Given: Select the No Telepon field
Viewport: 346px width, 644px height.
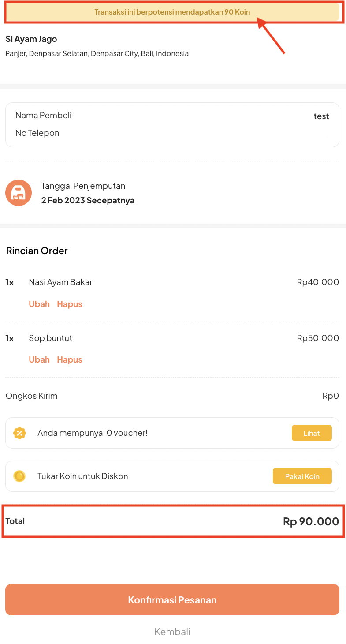Looking at the screenshot, I should [x=172, y=133].
